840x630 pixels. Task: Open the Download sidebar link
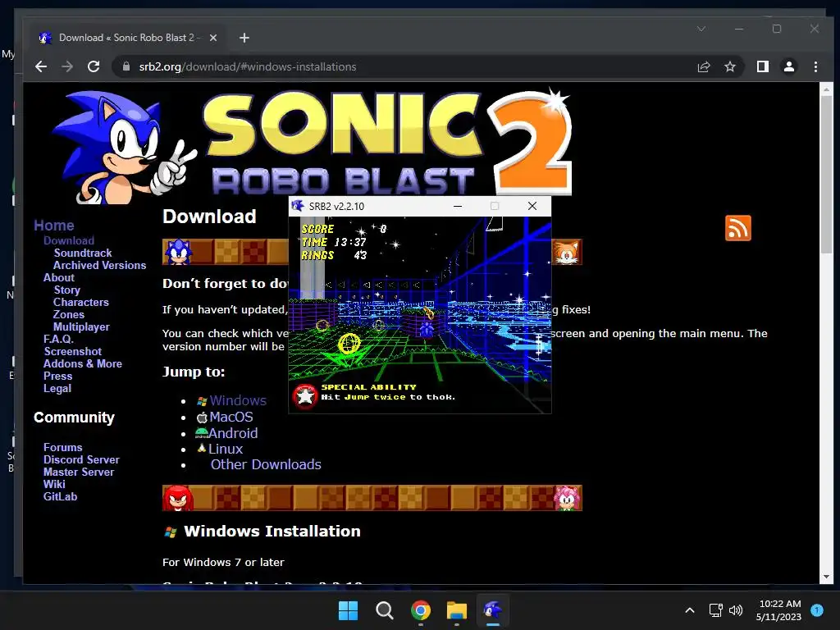(x=69, y=240)
